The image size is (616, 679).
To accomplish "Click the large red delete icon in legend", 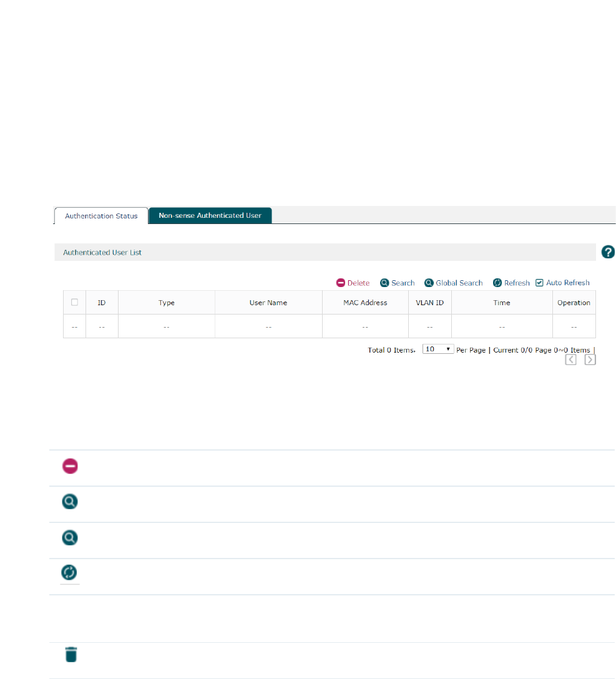I will tap(70, 466).
